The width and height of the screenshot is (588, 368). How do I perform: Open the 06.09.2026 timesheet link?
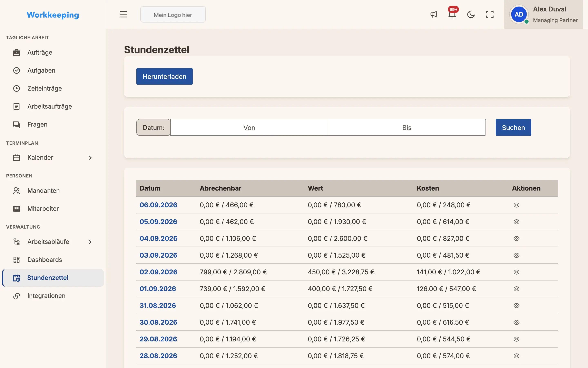pos(158,205)
